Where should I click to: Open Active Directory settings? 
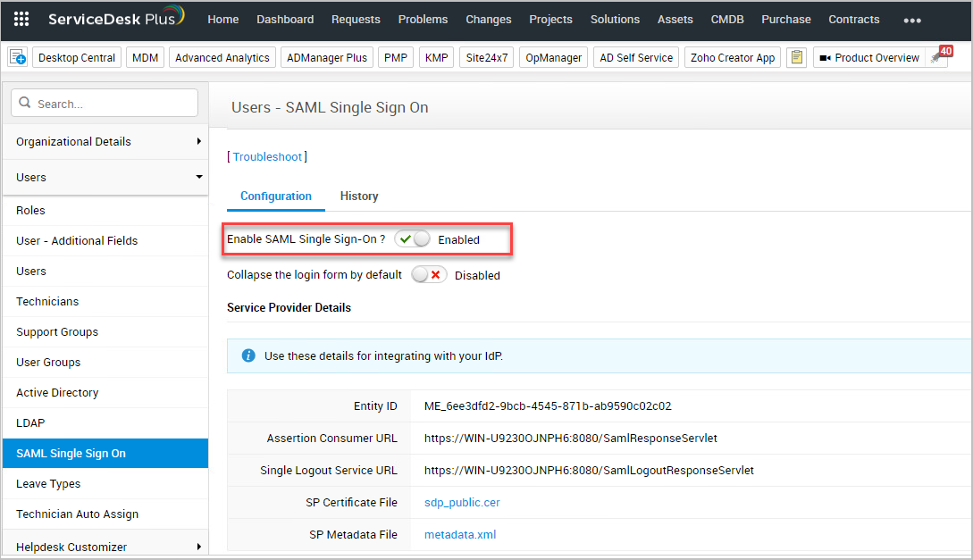pos(105,393)
